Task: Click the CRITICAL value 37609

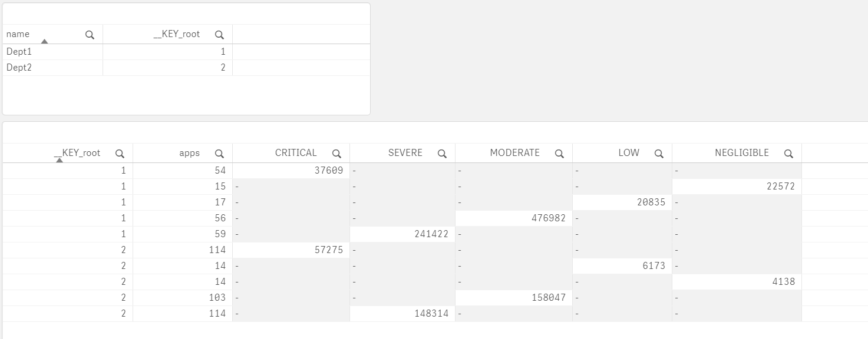Action: [x=328, y=171]
